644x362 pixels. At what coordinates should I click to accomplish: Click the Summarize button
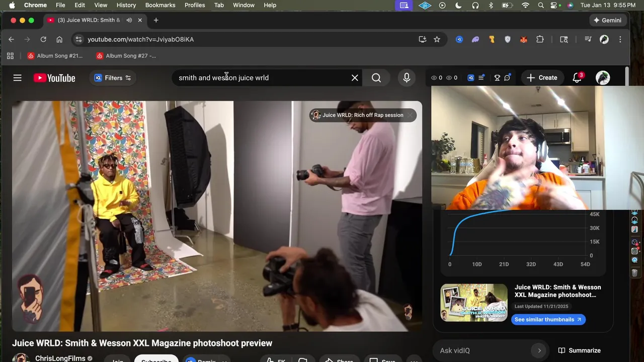coord(579,350)
